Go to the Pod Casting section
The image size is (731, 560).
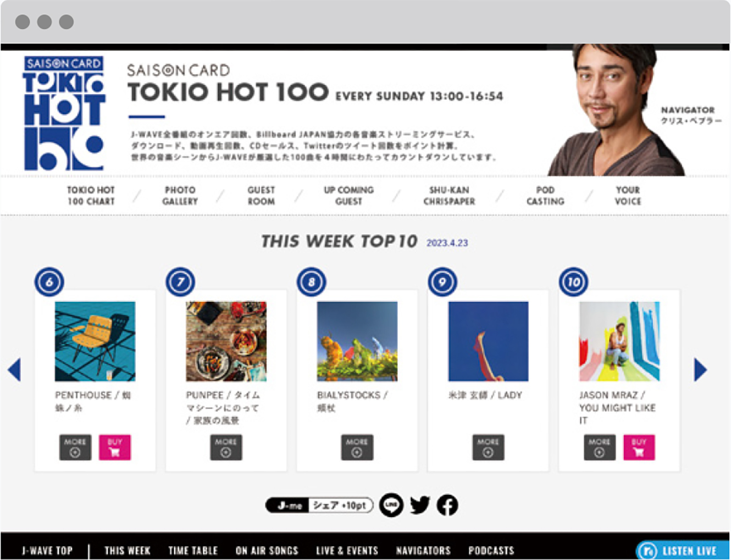(x=545, y=196)
